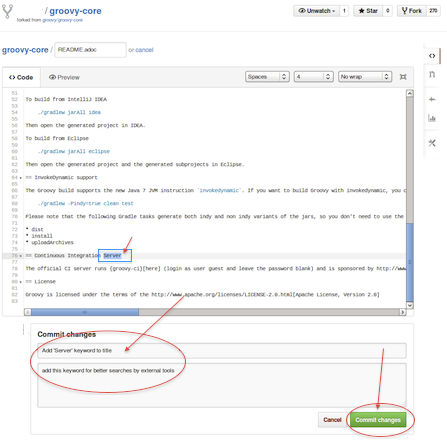Cancel editing via the 'or cancel' link
447x440 pixels.
[144, 50]
